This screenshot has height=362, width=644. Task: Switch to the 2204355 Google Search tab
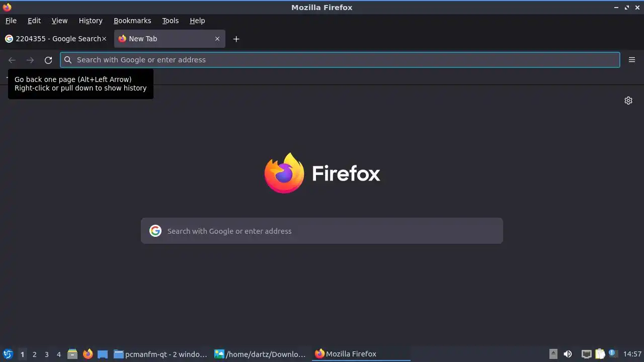pos(55,39)
